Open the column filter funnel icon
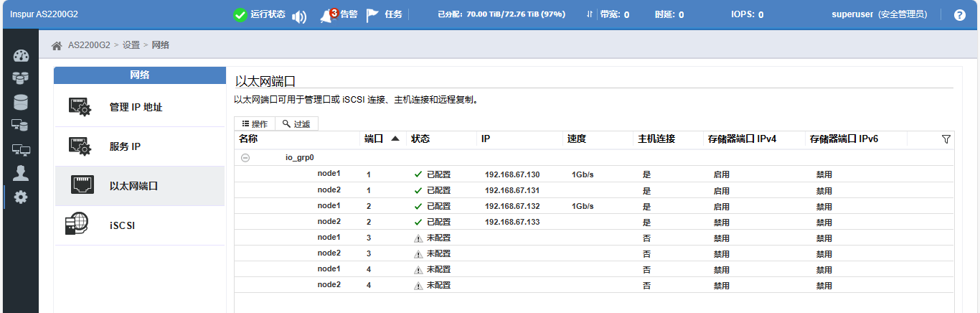 (946, 139)
